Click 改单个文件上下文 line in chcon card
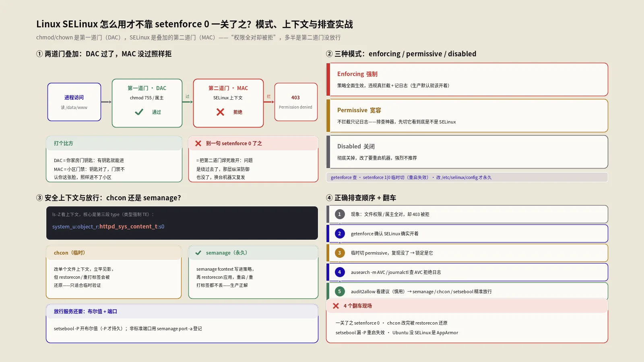The image size is (644, 362). [x=84, y=269]
